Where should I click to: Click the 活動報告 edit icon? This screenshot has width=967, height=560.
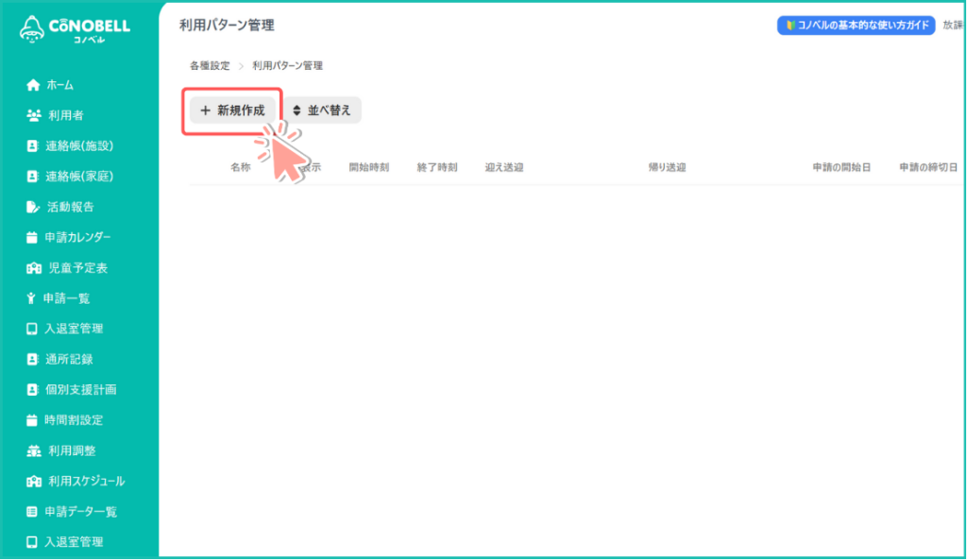coord(33,207)
